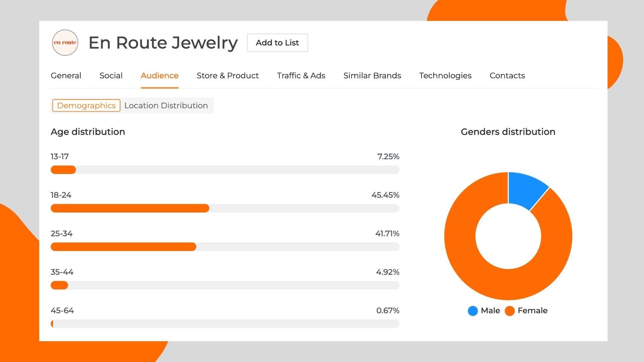Screen dimensions: 644x362
Task: Open the Store & Product tab
Action: click(x=227, y=76)
